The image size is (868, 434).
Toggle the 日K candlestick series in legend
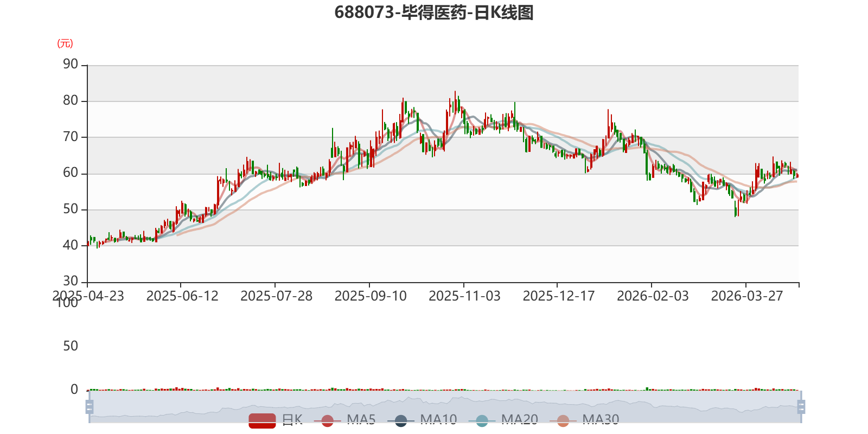[x=276, y=420]
